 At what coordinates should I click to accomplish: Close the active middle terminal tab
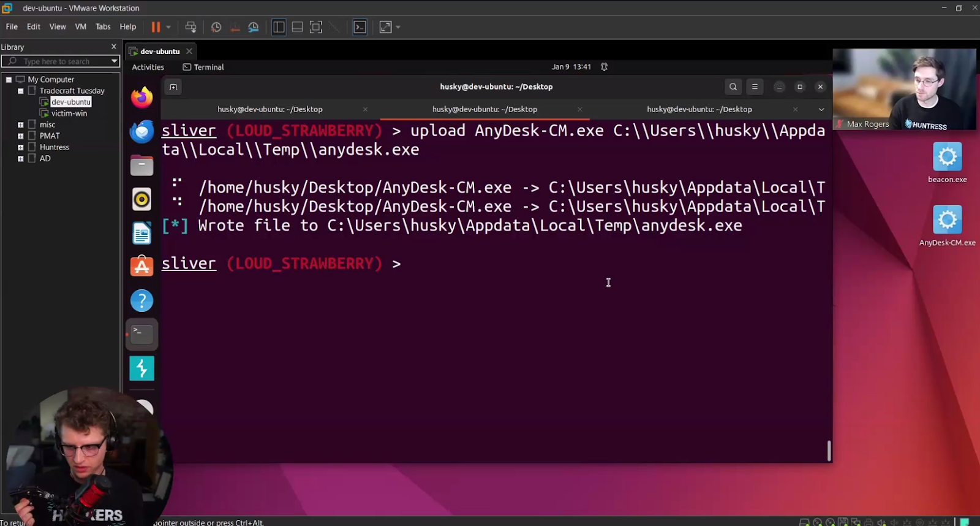[580, 109]
